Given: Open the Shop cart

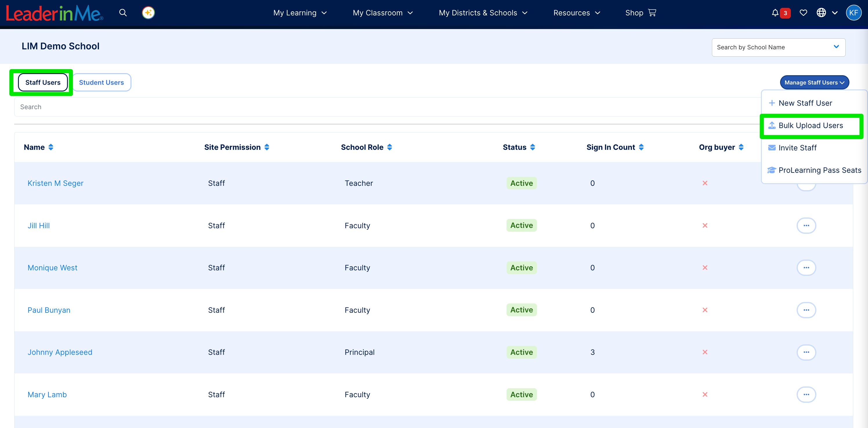Looking at the screenshot, I should [x=641, y=13].
